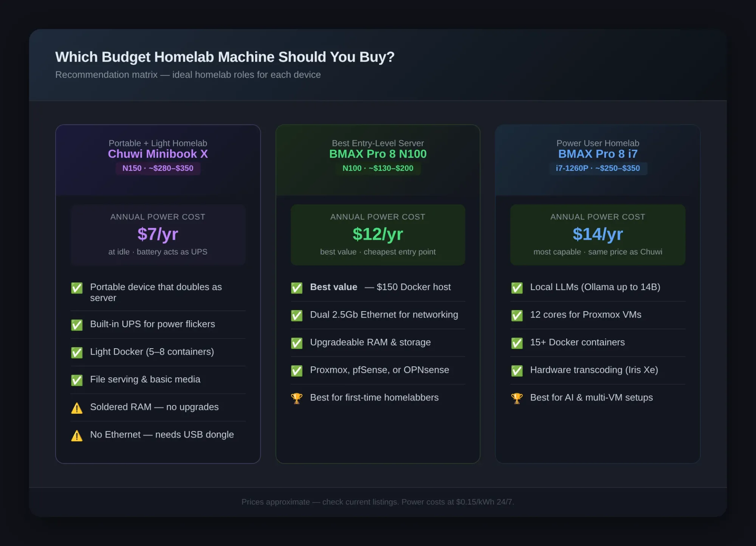This screenshot has height=546, width=756.
Task: Click the 'Power User Homelab' label
Action: (x=598, y=143)
